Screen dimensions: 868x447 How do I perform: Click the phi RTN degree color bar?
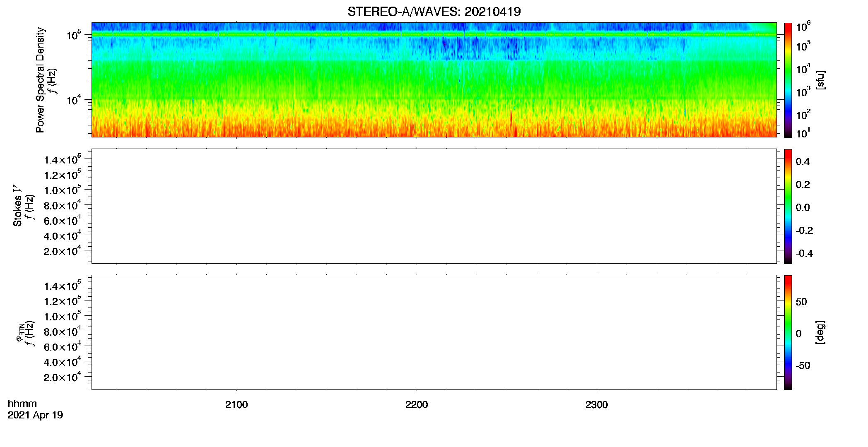tap(788, 332)
